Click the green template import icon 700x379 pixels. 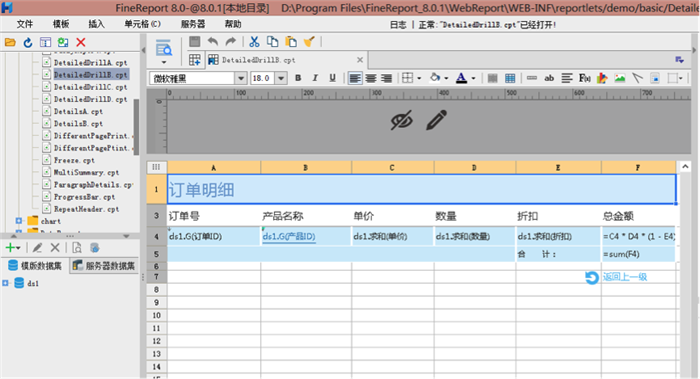pos(63,42)
